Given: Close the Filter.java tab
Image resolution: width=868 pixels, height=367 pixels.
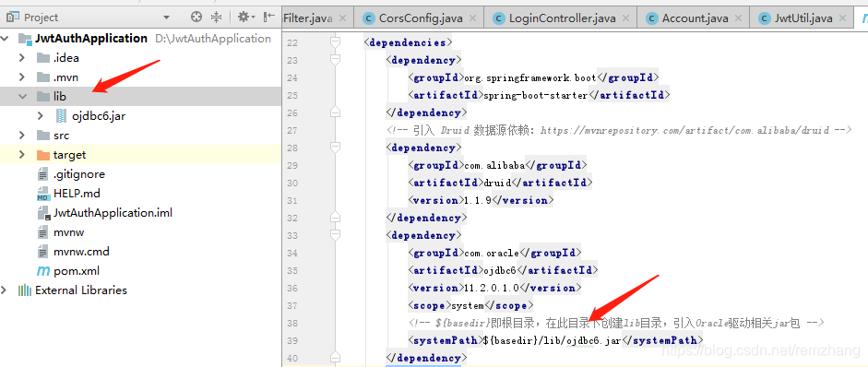Looking at the screenshot, I should (x=342, y=18).
